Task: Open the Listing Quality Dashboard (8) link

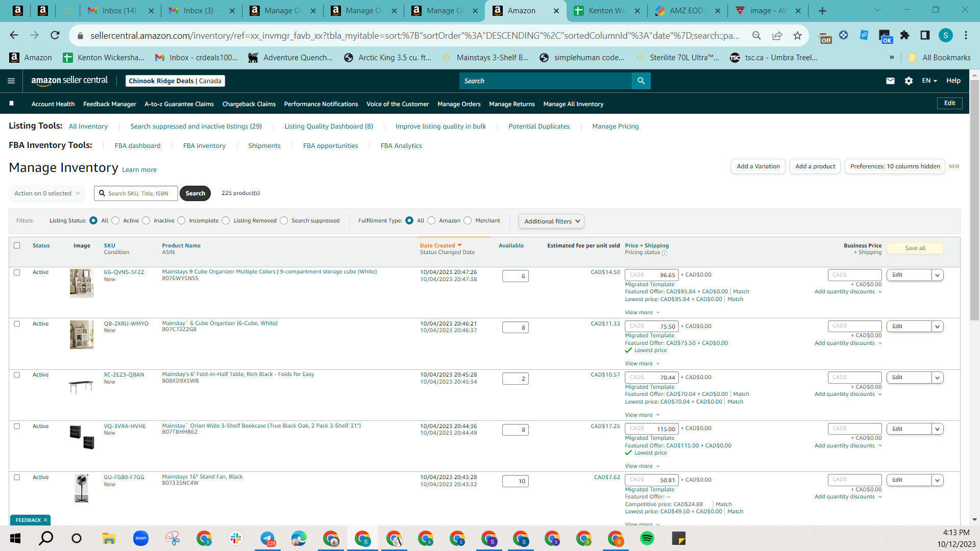Action: click(329, 126)
